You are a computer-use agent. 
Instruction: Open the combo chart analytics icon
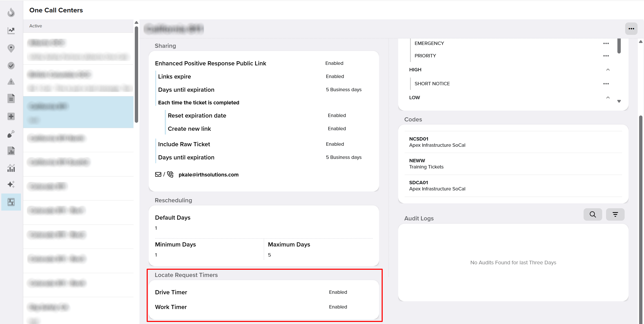point(11,168)
